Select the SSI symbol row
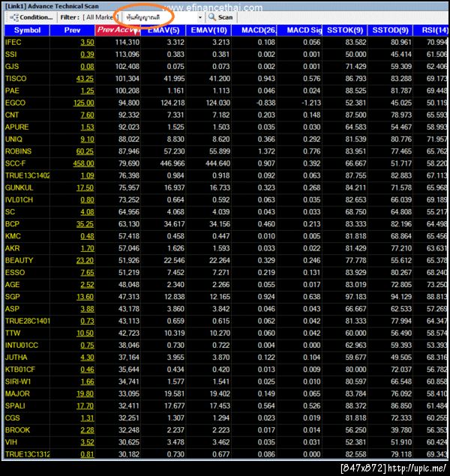The image size is (450, 476). pyautogui.click(x=226, y=54)
